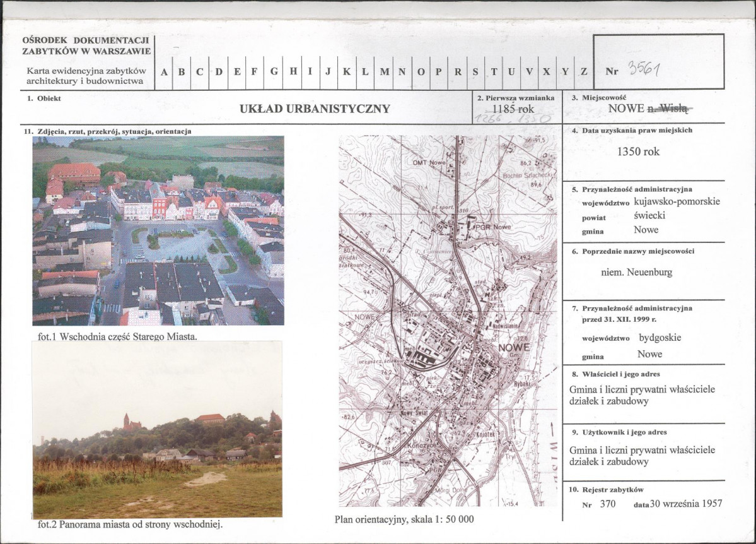Click the powiat value świecki
This screenshot has height=544, width=756.
[x=649, y=215]
